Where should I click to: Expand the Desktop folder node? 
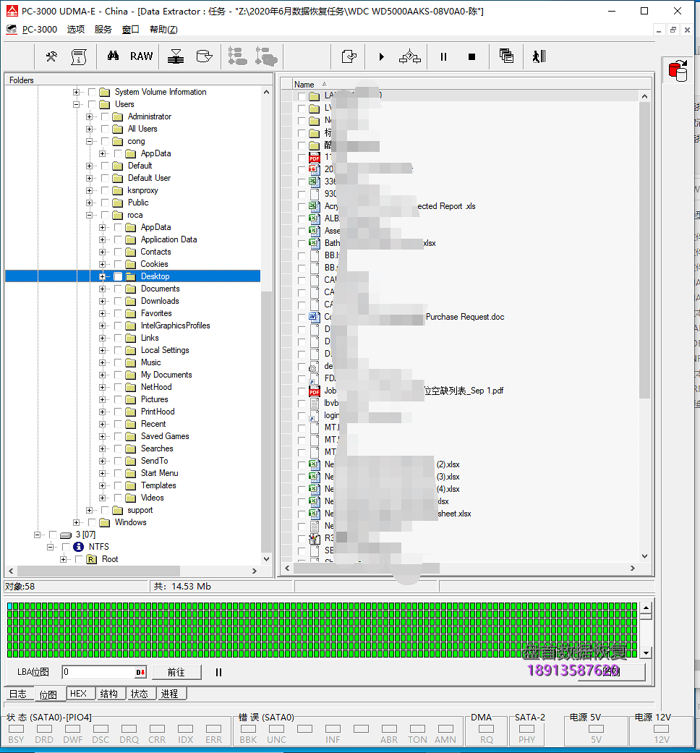pos(102,276)
